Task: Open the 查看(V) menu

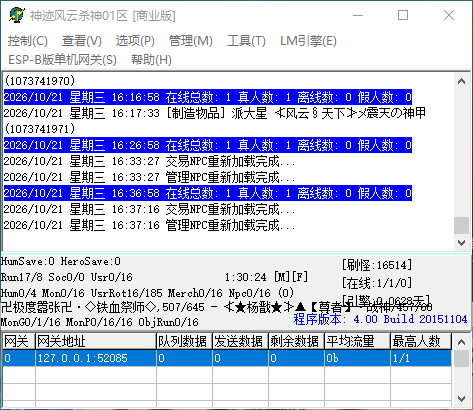Action: (x=82, y=41)
